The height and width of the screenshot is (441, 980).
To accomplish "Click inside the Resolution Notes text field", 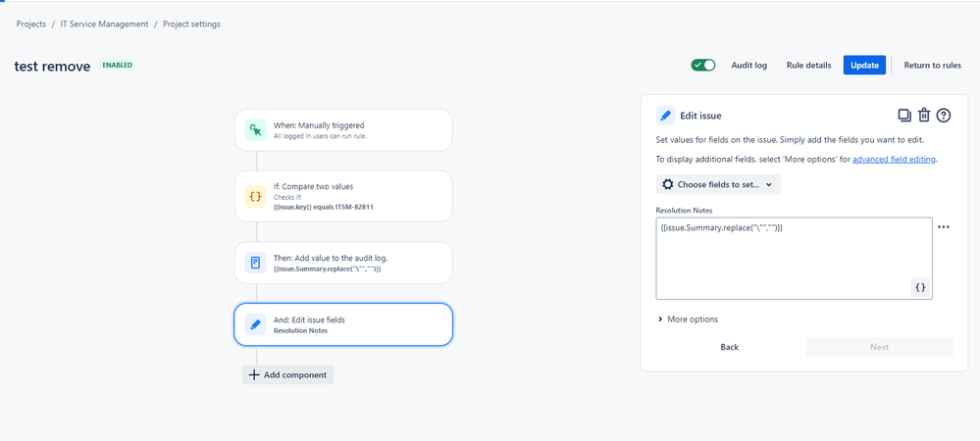I will (794, 259).
